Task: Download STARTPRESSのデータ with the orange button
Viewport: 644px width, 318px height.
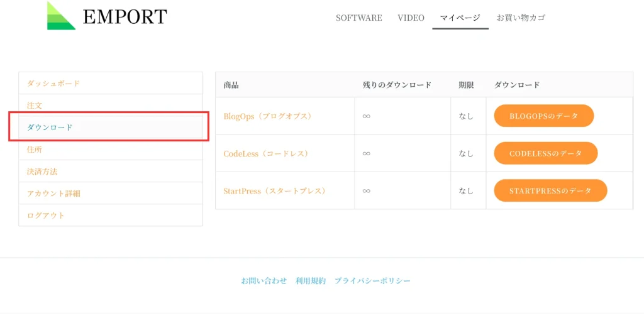Action: 550,190
